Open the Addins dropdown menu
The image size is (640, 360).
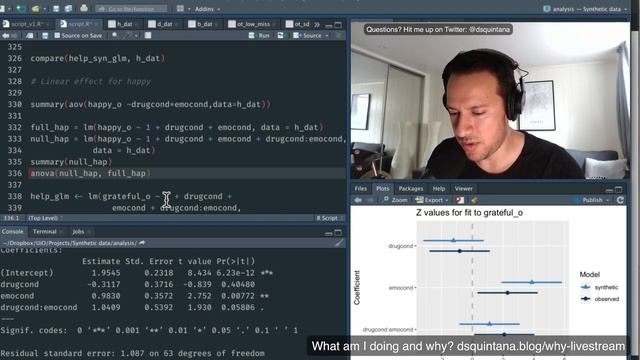[x=207, y=9]
